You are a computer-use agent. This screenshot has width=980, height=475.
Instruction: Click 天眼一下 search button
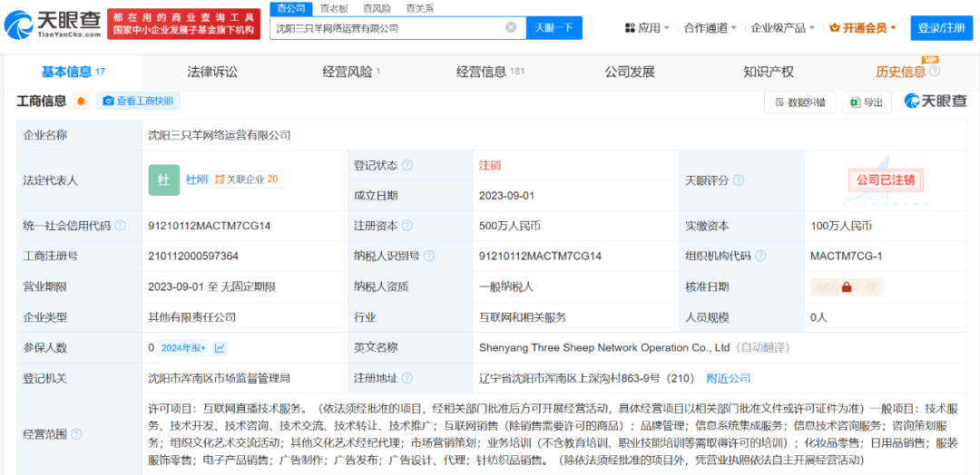554,27
